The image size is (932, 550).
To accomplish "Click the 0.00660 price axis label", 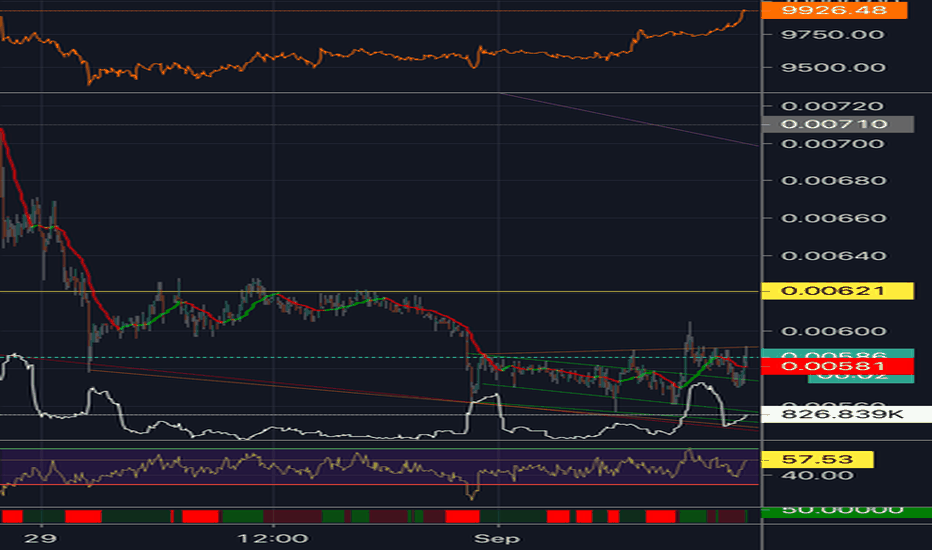I will [x=833, y=218].
